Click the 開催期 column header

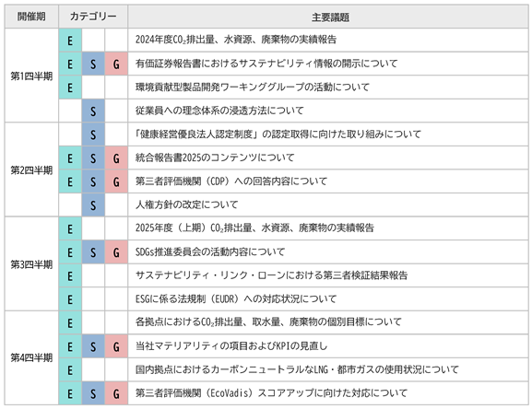31,17
